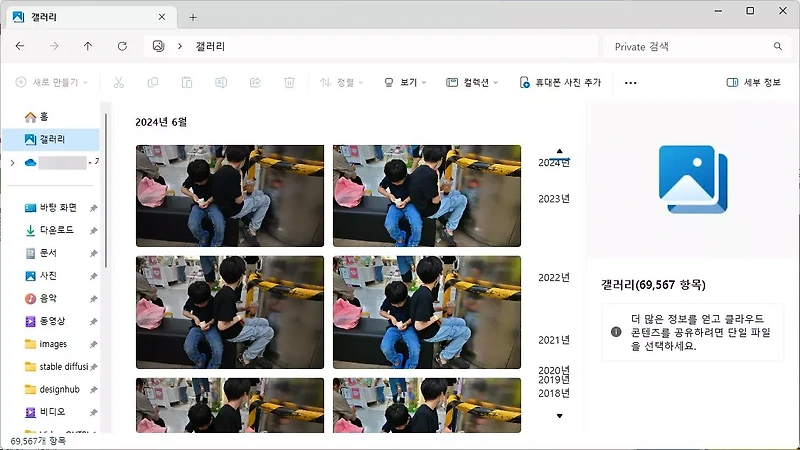The image size is (800, 450).
Task: Select 홈 in the navigation pane
Action: (x=51, y=117)
